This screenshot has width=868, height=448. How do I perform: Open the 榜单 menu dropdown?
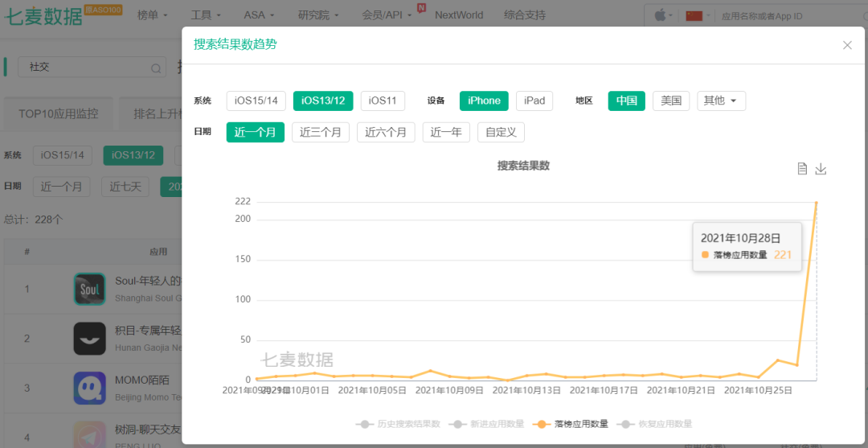pyautogui.click(x=153, y=15)
